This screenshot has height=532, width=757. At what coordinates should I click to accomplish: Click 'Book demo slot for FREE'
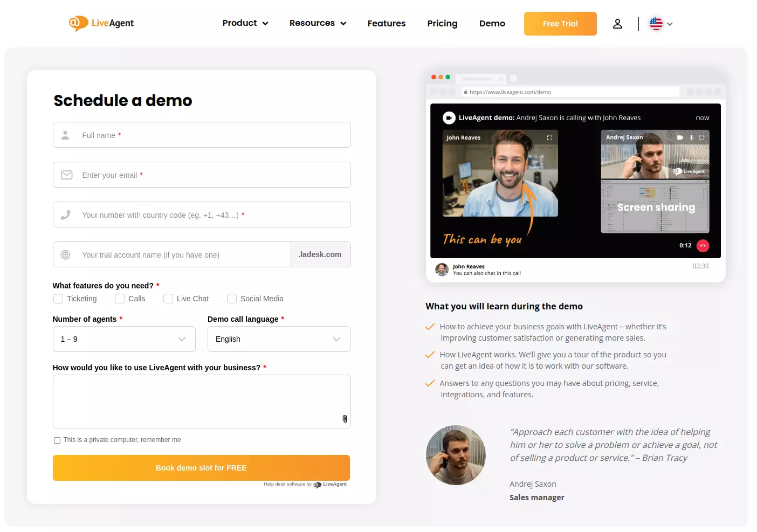click(x=201, y=467)
